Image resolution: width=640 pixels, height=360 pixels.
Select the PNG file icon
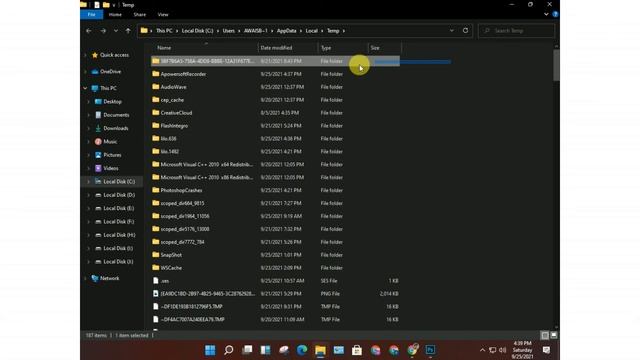[156, 293]
